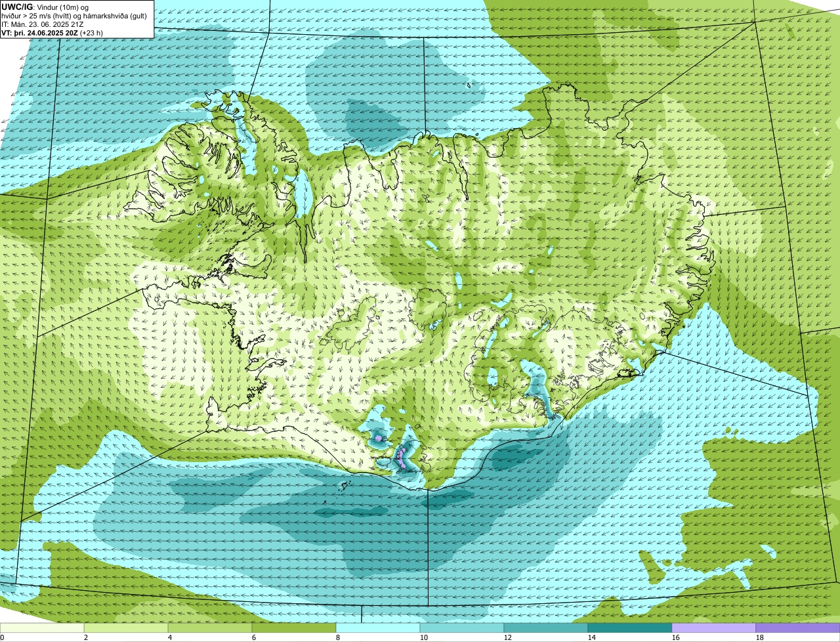Click the 14–16 m/s dark teal legend swatch

630,628
